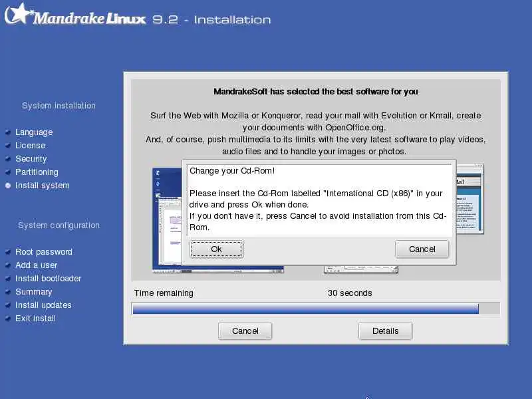Click the Cancel button below the progress bar
The width and height of the screenshot is (532, 399).
245,331
